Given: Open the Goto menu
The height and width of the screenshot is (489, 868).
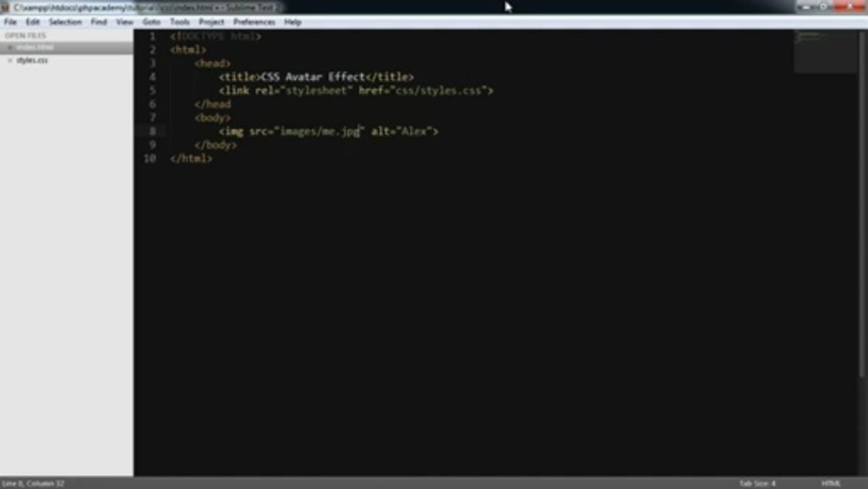Looking at the screenshot, I should click(151, 22).
